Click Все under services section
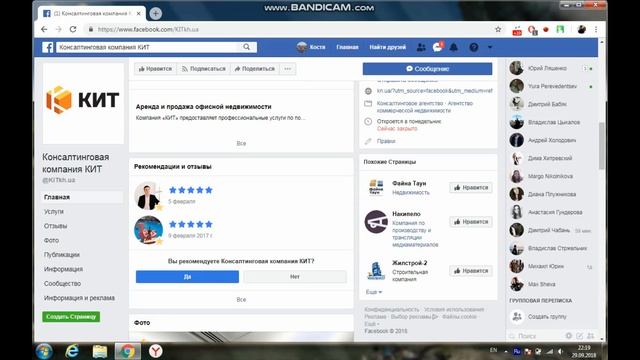Viewport: 640px width, 360px height. (241, 144)
